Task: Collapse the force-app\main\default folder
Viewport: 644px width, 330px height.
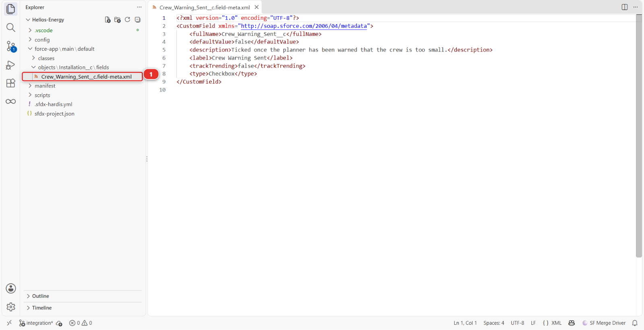Action: point(64,49)
